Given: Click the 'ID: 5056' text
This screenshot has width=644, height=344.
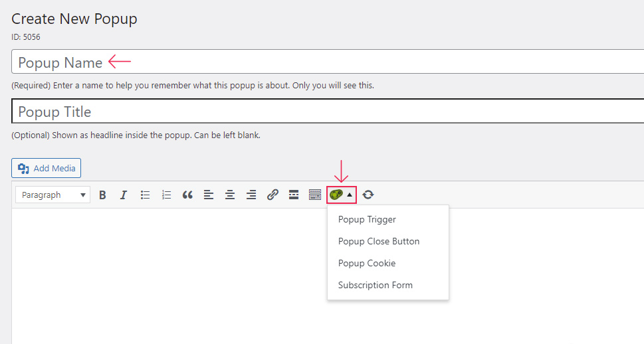Looking at the screenshot, I should coord(26,37).
